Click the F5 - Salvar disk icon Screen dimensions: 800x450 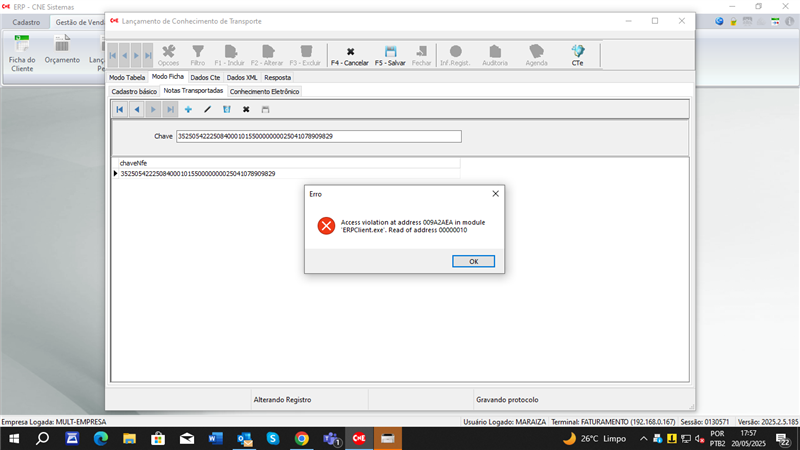pyautogui.click(x=391, y=51)
